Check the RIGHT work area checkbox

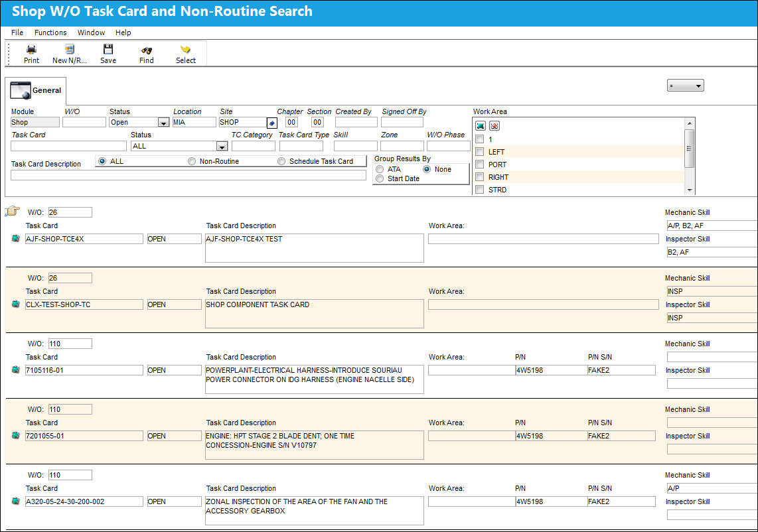pyautogui.click(x=480, y=177)
